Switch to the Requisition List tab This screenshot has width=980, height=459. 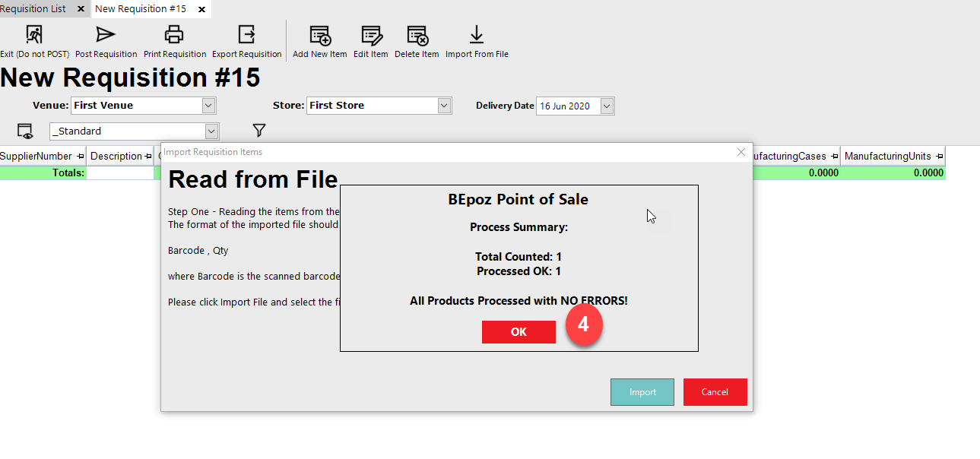click(x=33, y=9)
